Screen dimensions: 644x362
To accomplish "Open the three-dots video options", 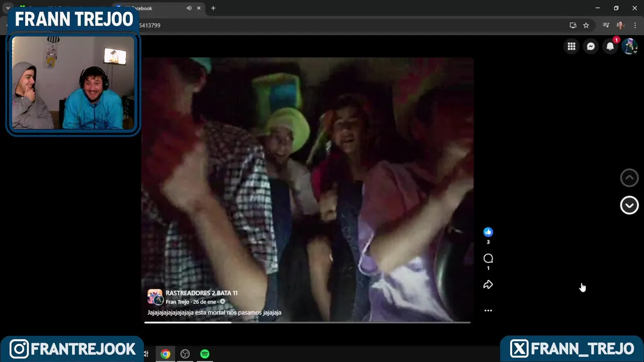I will [x=488, y=310].
